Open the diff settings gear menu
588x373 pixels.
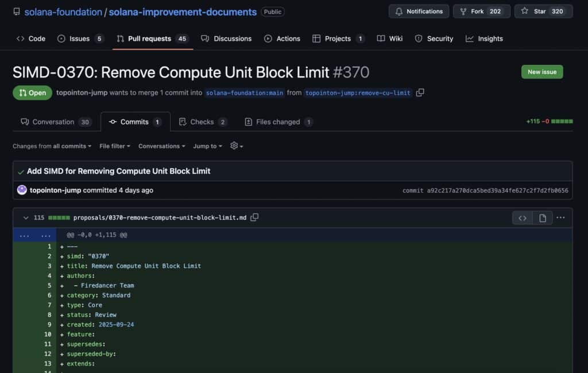237,146
